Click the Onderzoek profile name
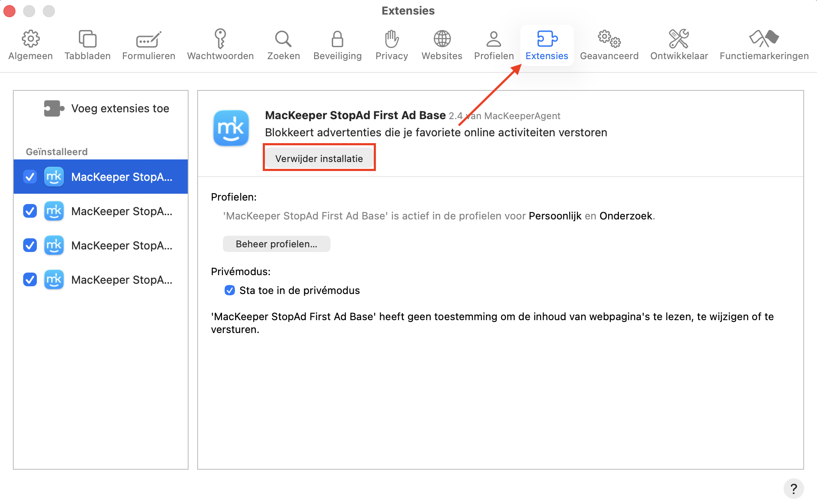Screen dimensions: 817x504 tap(626, 216)
